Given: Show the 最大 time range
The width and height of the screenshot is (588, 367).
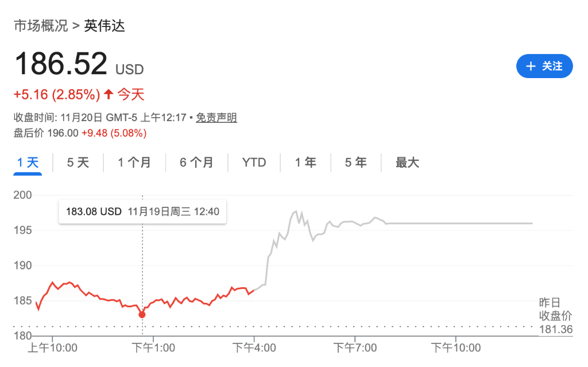Looking at the screenshot, I should pos(407,163).
